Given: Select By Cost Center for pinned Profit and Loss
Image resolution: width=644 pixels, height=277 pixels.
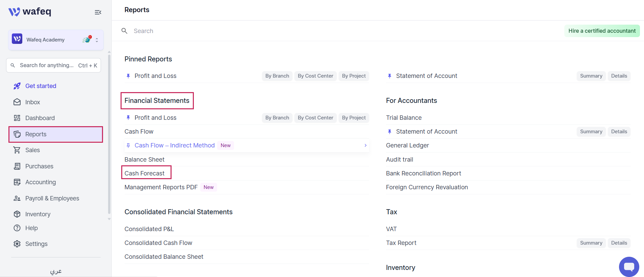Looking at the screenshot, I should click(315, 76).
